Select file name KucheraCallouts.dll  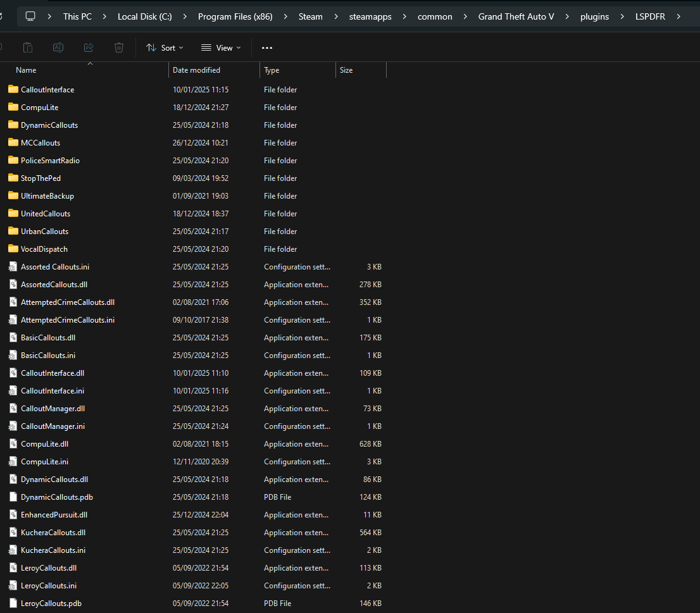[x=53, y=532]
